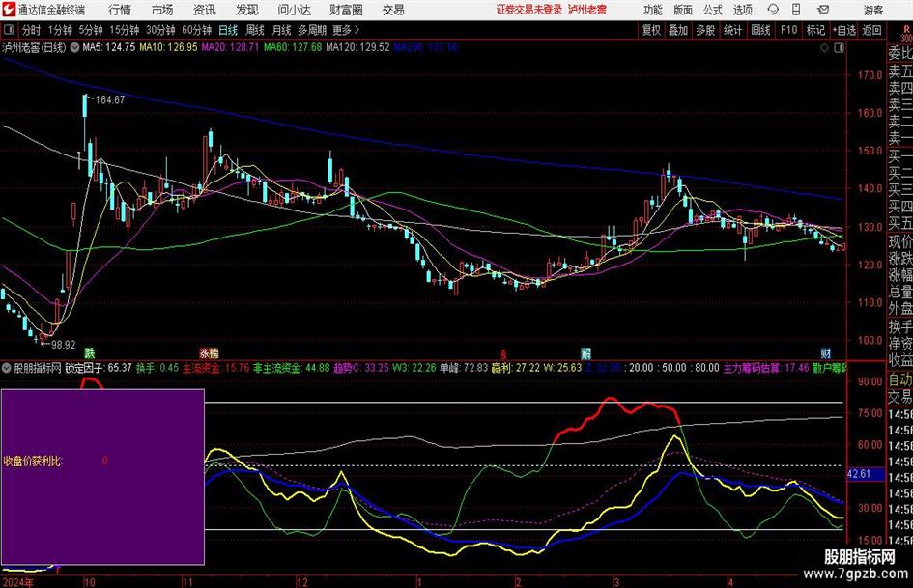Switch to 30分钟 period tab

click(x=160, y=30)
